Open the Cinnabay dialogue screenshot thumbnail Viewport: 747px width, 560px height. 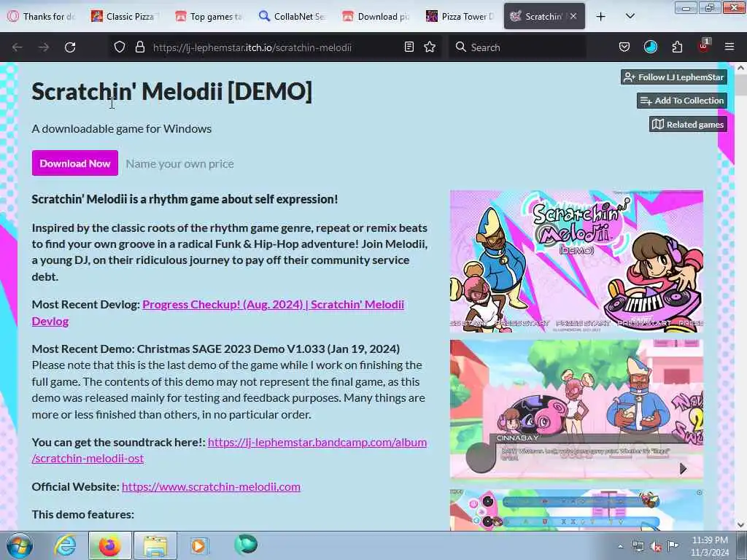[576, 411]
